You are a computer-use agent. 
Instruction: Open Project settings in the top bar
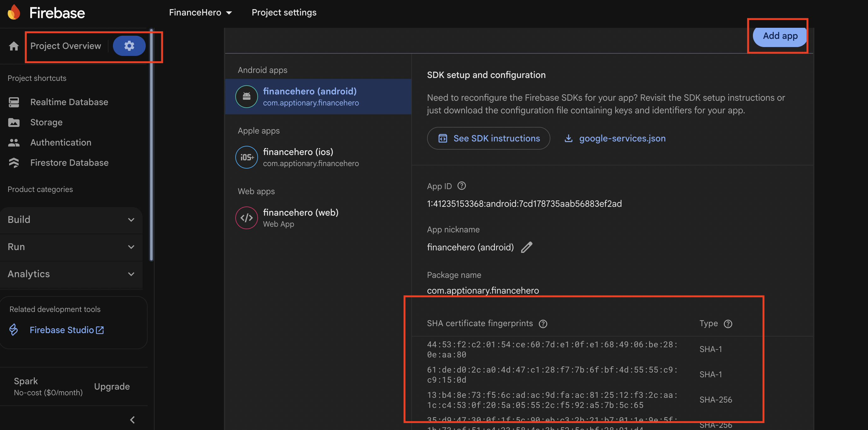point(284,12)
